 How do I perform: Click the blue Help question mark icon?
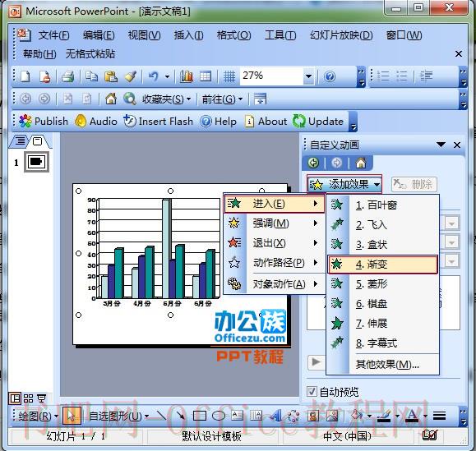click(330, 76)
